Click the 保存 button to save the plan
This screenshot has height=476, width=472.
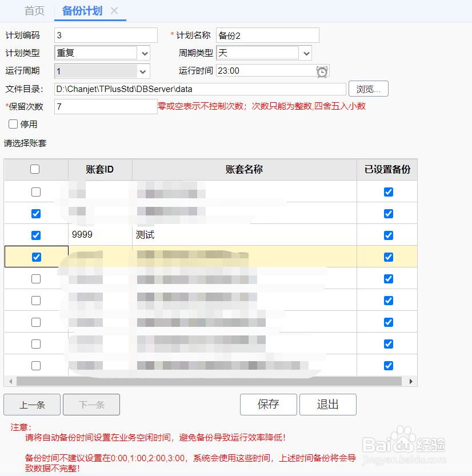(x=268, y=404)
